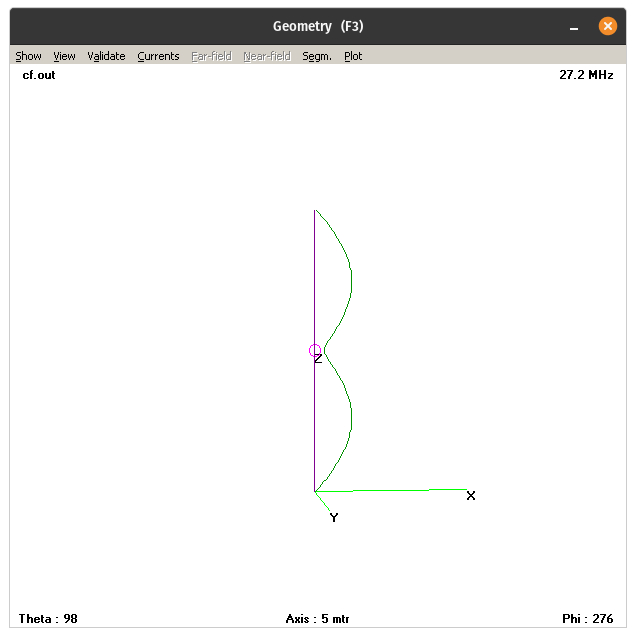
Task: Open the Plot menu
Action: click(353, 56)
